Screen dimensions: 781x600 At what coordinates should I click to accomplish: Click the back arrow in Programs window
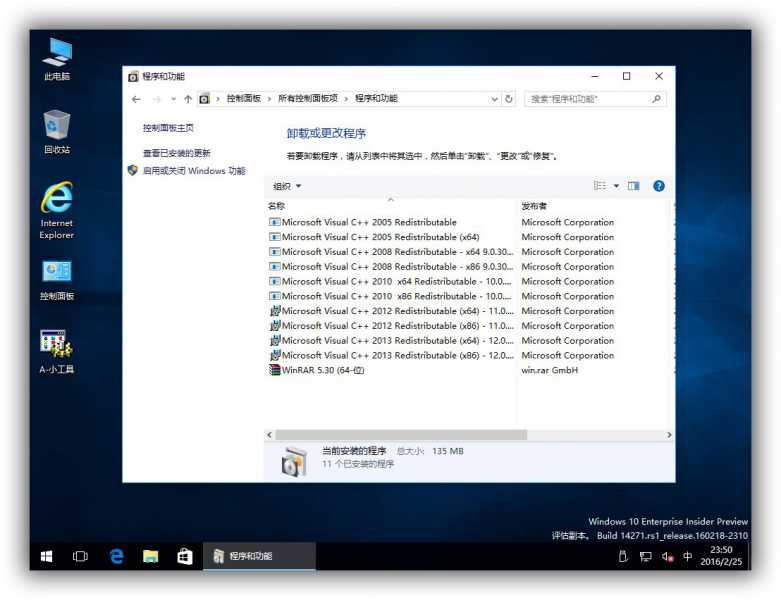point(136,99)
